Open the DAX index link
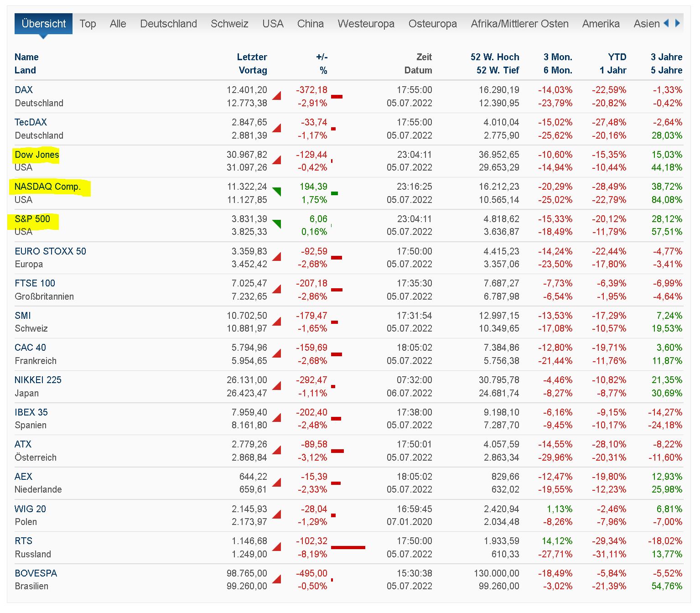 coord(24,90)
